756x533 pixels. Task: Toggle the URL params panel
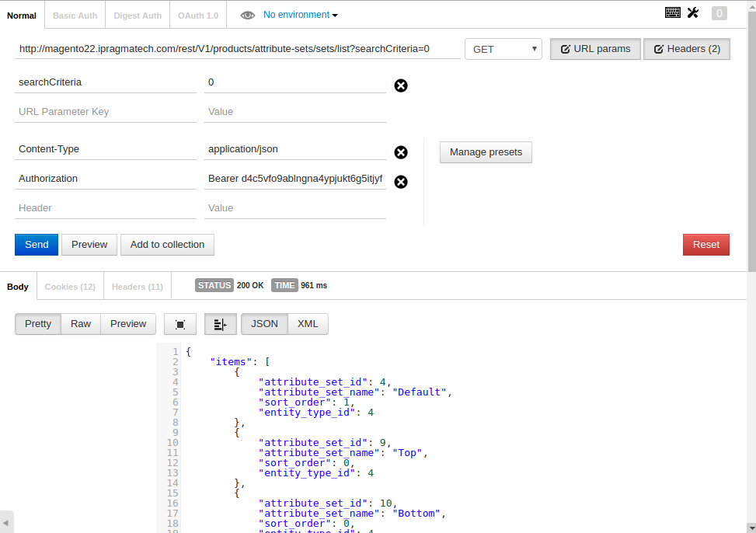pos(595,49)
